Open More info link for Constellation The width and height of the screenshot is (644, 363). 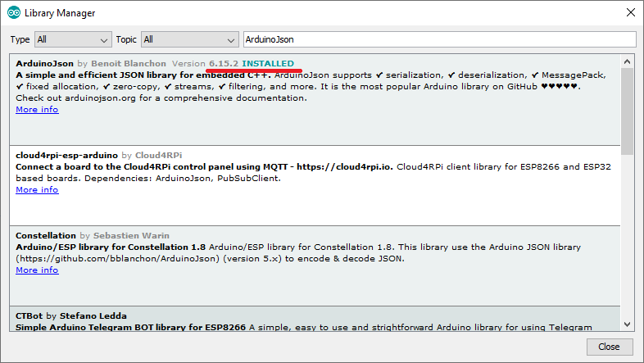(37, 270)
